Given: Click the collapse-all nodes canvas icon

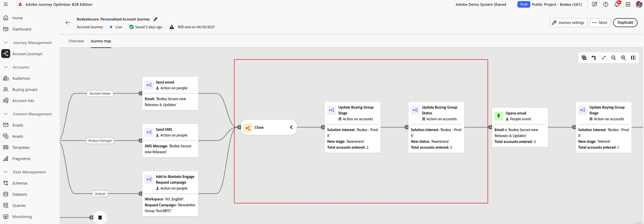Looking at the screenshot, I should [x=584, y=58].
